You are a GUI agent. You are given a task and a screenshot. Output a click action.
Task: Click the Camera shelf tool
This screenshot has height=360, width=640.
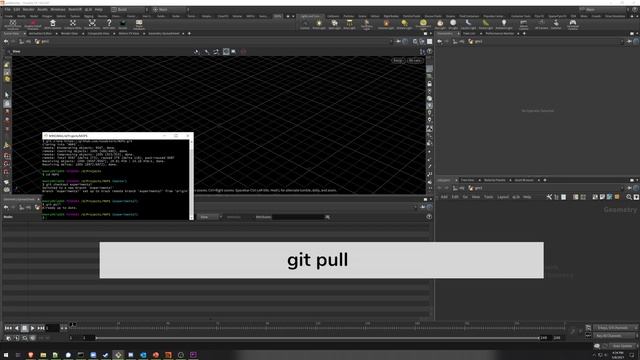point(305,24)
